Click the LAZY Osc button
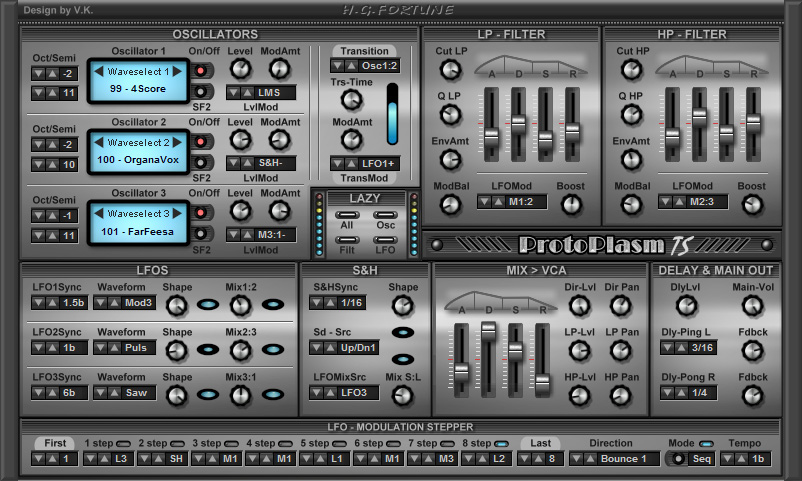This screenshot has height=481, width=802. coord(385,215)
